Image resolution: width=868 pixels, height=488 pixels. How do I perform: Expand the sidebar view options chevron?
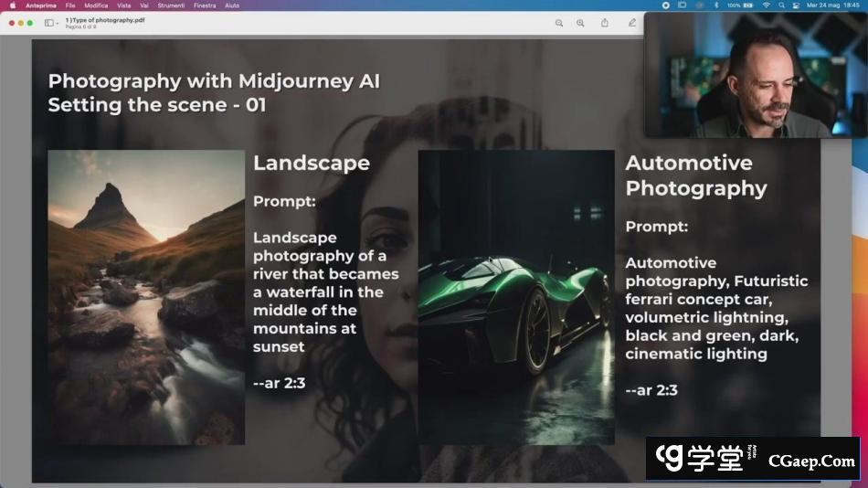pyautogui.click(x=58, y=23)
